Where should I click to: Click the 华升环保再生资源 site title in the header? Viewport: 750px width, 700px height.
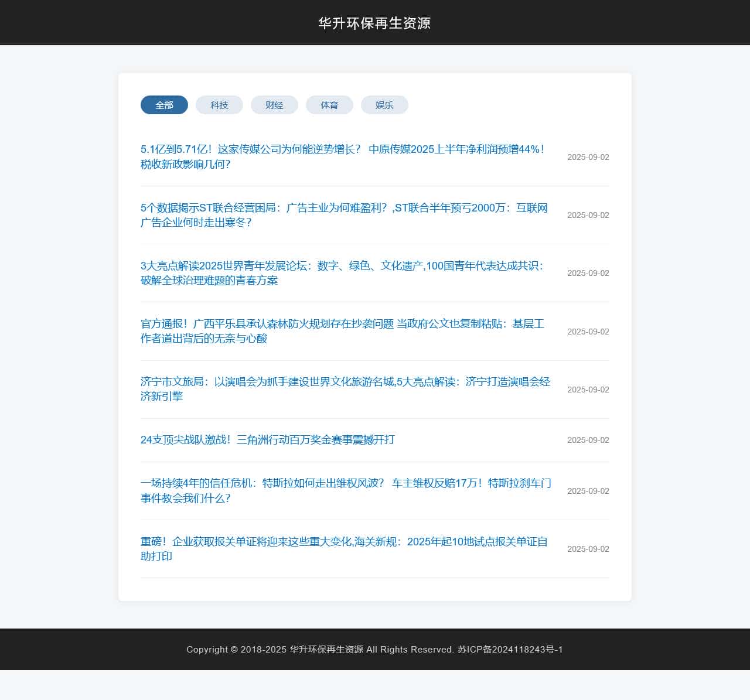[x=374, y=23]
